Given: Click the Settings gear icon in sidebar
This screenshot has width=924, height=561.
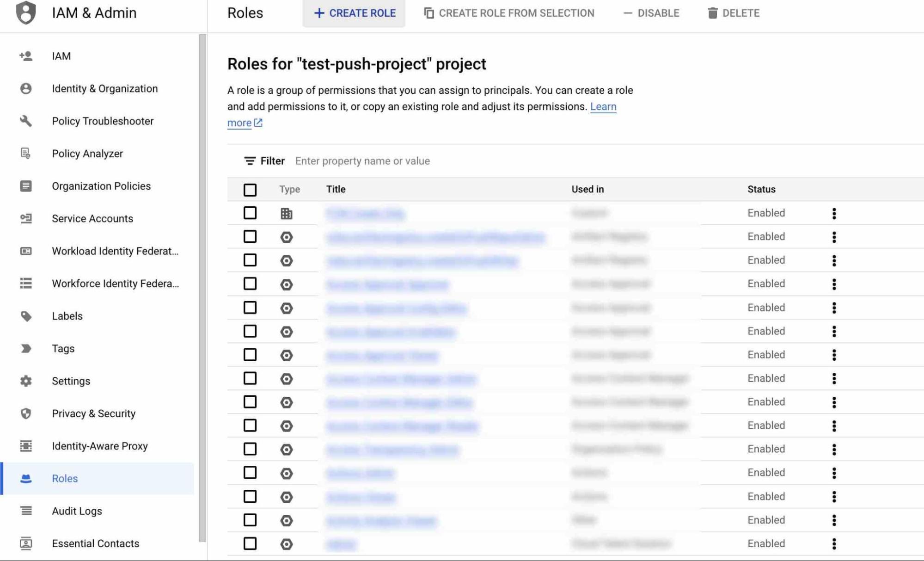Looking at the screenshot, I should (x=26, y=381).
